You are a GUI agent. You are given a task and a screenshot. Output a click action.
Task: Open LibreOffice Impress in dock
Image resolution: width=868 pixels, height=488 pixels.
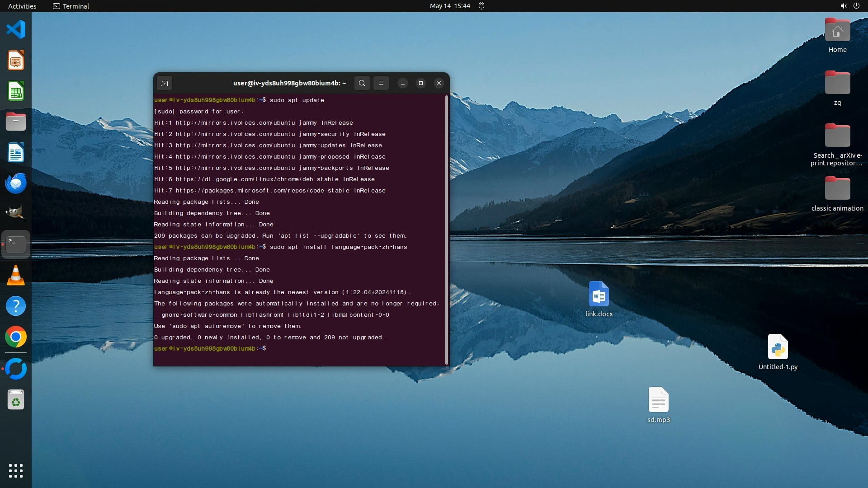pos(16,61)
